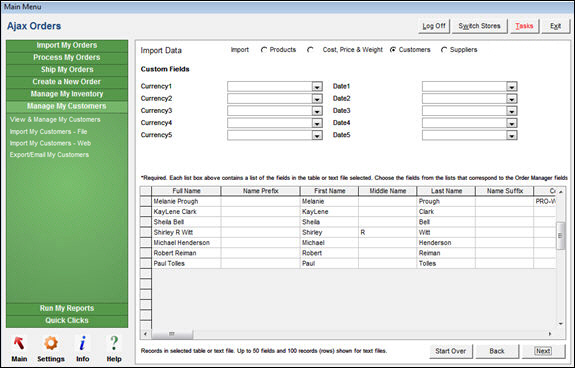Open Help with the green question mark
The width and height of the screenshot is (575, 368).
[x=114, y=343]
